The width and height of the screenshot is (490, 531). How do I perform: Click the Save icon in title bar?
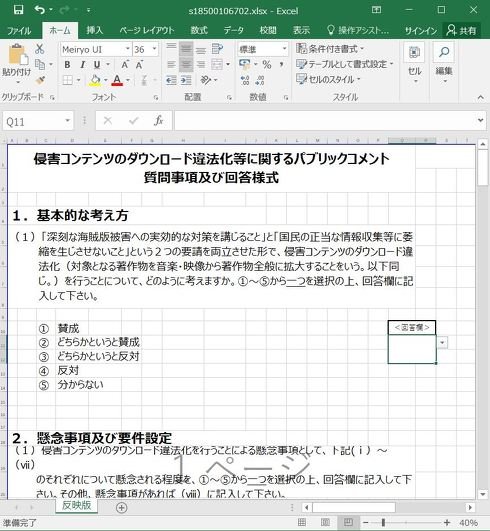click(18, 10)
